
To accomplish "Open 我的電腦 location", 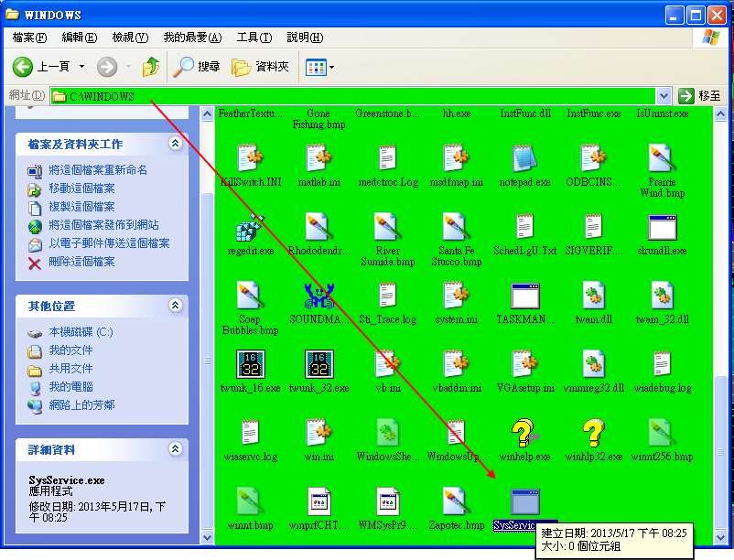I will tap(70, 387).
